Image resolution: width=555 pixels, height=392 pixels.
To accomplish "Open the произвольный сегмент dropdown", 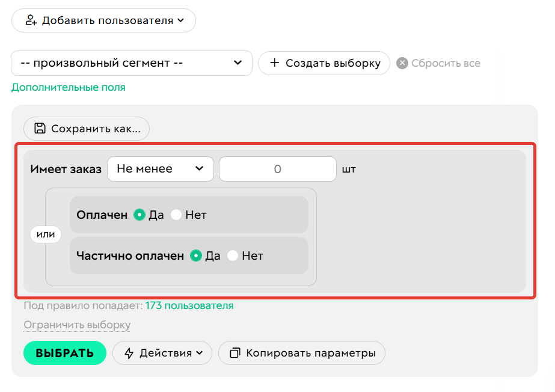I will (x=131, y=63).
